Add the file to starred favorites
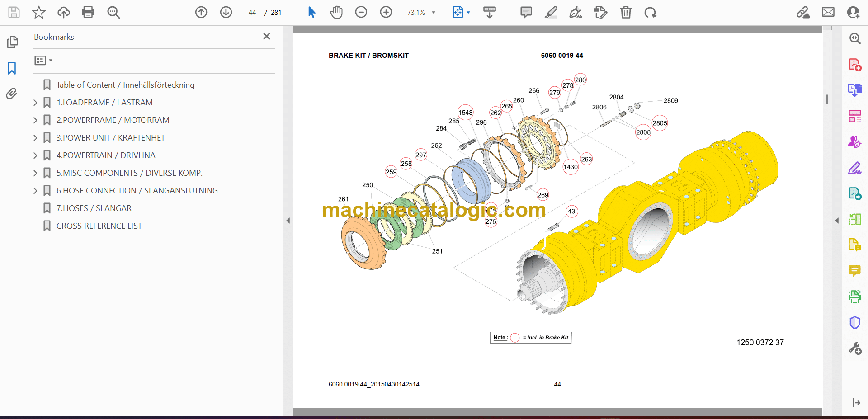Viewport: 868px width, 419px height. [x=39, y=12]
